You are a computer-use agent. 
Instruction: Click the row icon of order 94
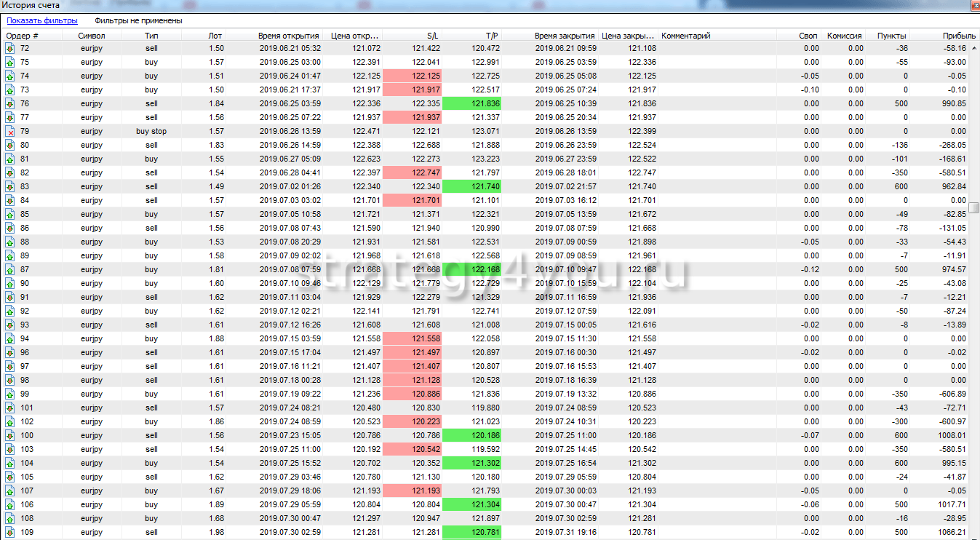(x=10, y=339)
